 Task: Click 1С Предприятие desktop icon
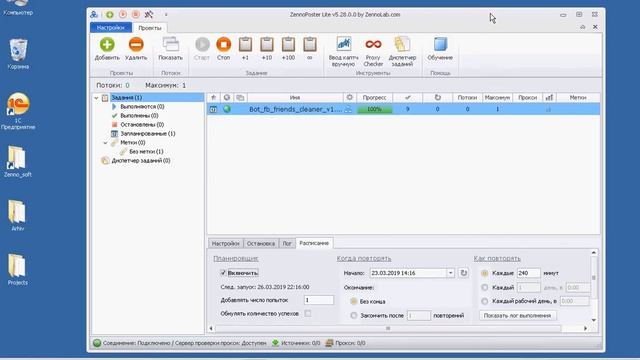pyautogui.click(x=18, y=111)
